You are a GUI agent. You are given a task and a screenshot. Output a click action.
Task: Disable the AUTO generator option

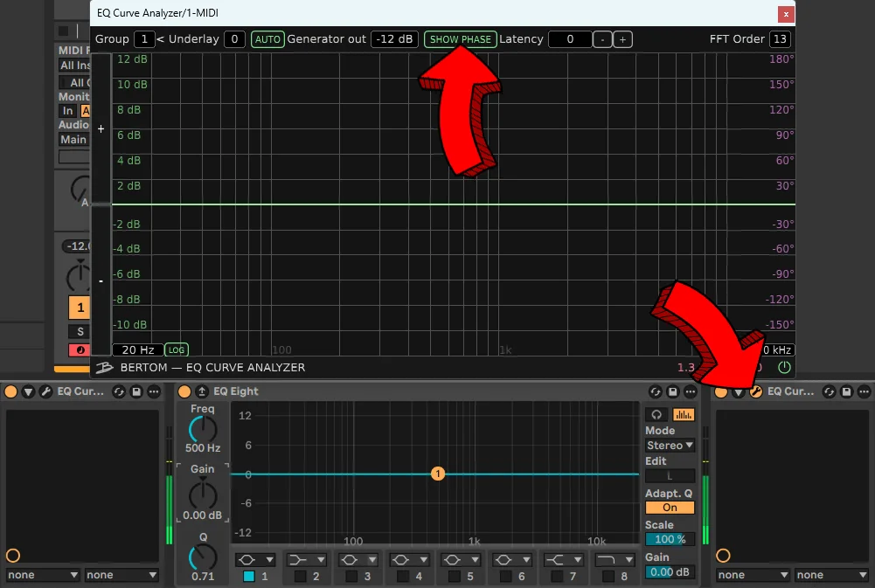tap(267, 38)
